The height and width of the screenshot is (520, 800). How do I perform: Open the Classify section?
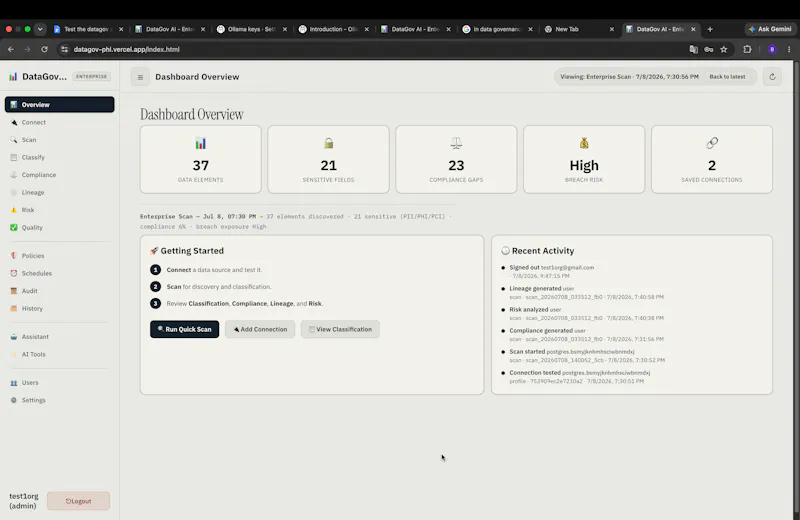[x=59, y=157]
